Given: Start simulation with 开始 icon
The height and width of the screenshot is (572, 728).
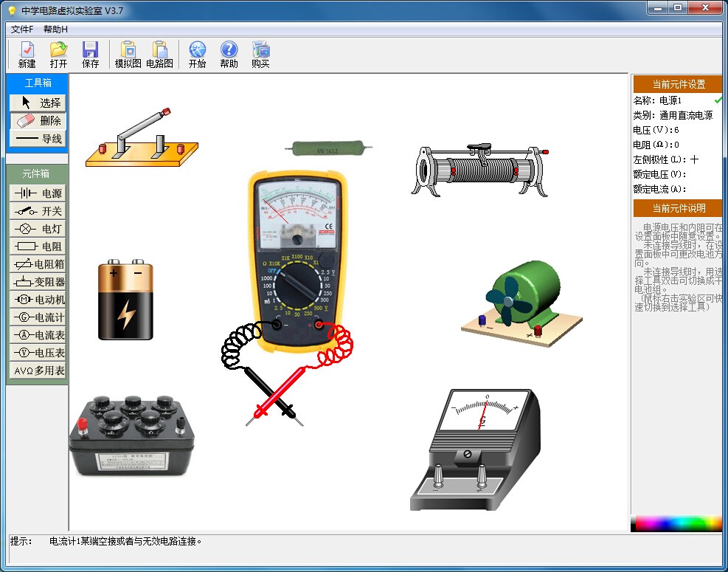Looking at the screenshot, I should click(x=197, y=55).
